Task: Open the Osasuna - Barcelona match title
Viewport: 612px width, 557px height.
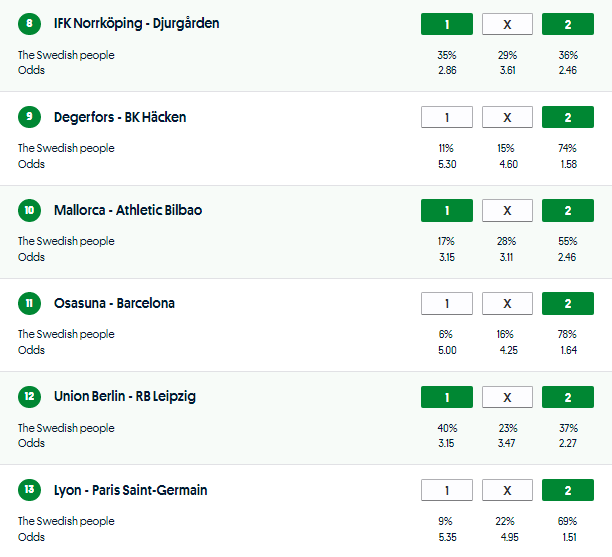Action: 114,303
